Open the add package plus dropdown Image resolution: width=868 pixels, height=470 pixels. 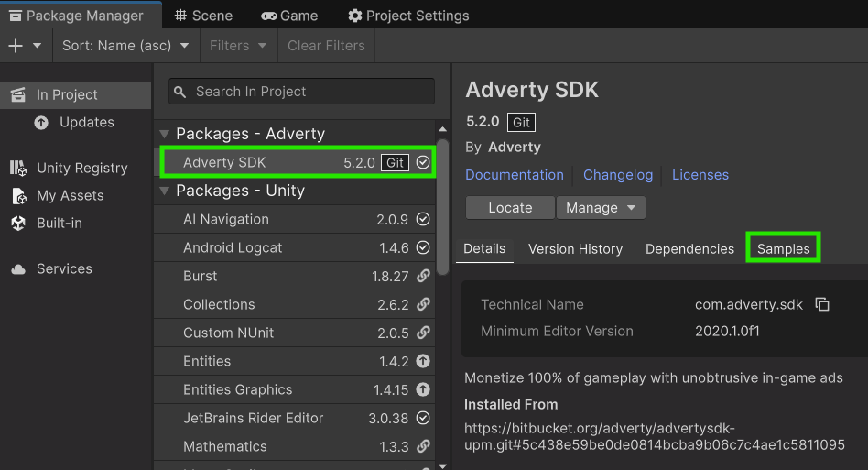click(x=25, y=46)
